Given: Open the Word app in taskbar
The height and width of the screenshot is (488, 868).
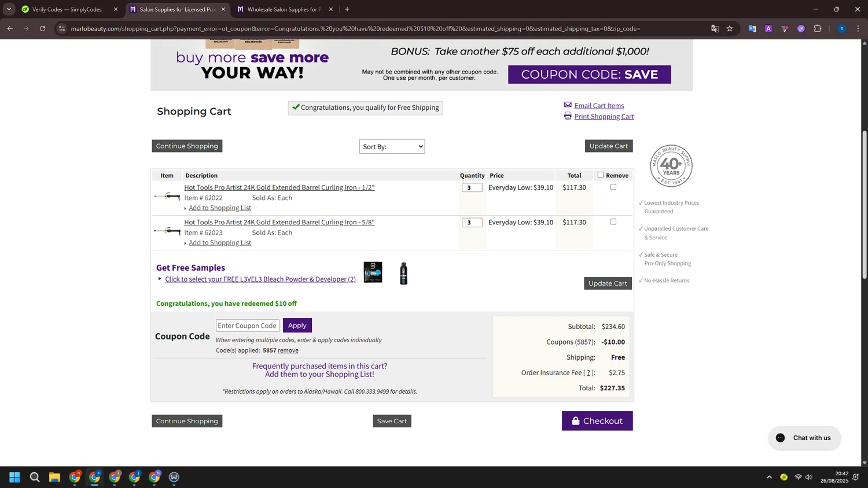Looking at the screenshot, I should tap(174, 477).
